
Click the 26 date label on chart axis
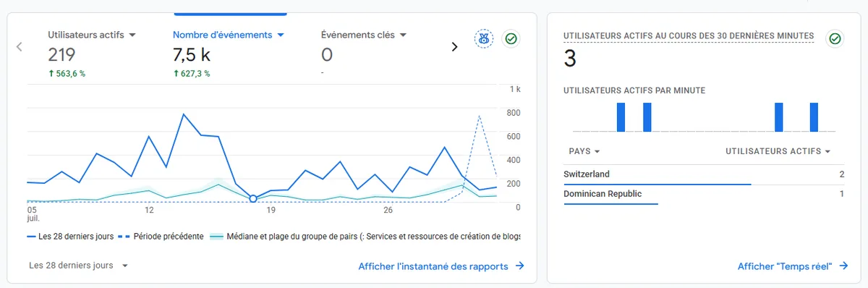point(388,210)
